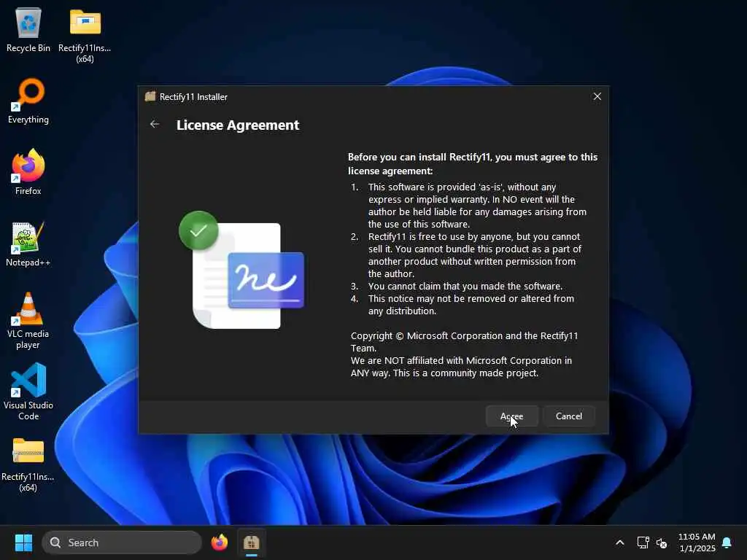Select the Everything search desktop shortcut
Viewport: 747px width, 560px height.
[x=28, y=101]
